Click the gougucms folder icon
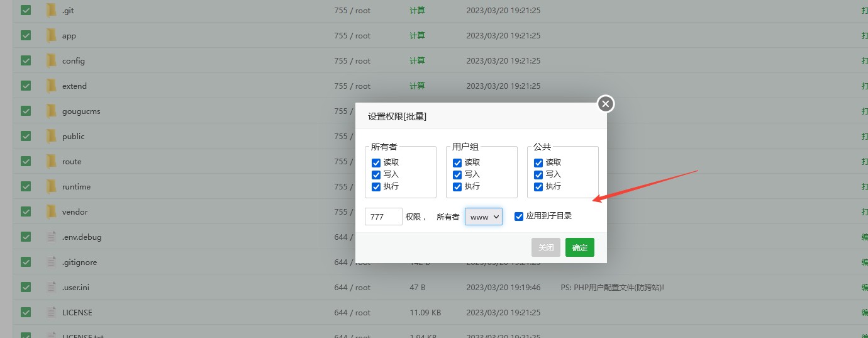 [52, 111]
